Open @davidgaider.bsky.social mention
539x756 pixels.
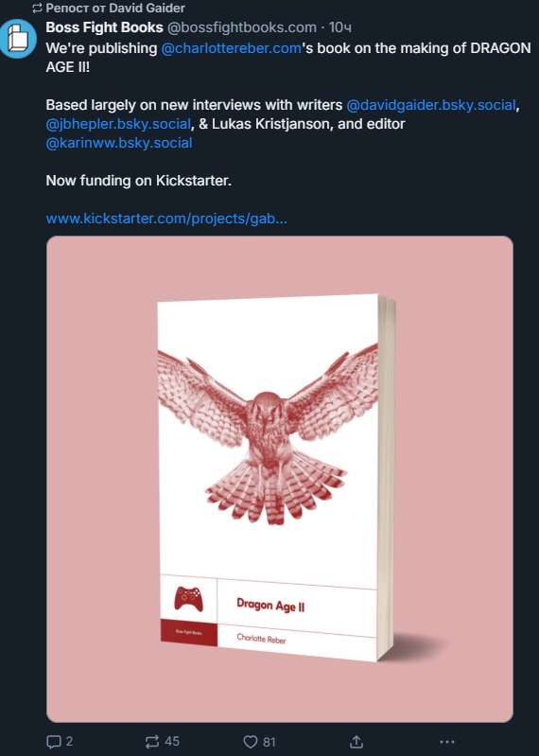[x=431, y=105]
